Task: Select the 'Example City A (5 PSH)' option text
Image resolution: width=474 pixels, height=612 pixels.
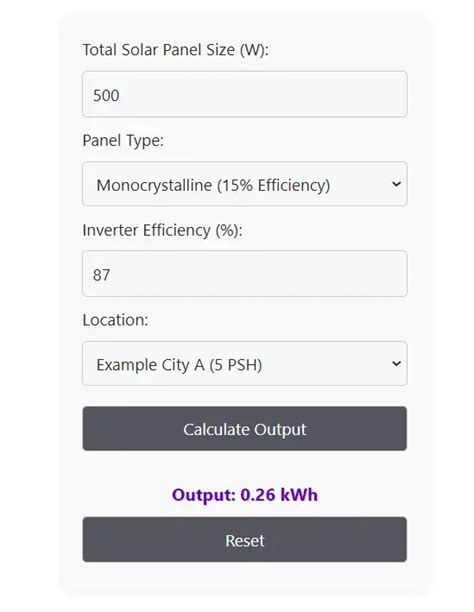Action: click(x=179, y=365)
